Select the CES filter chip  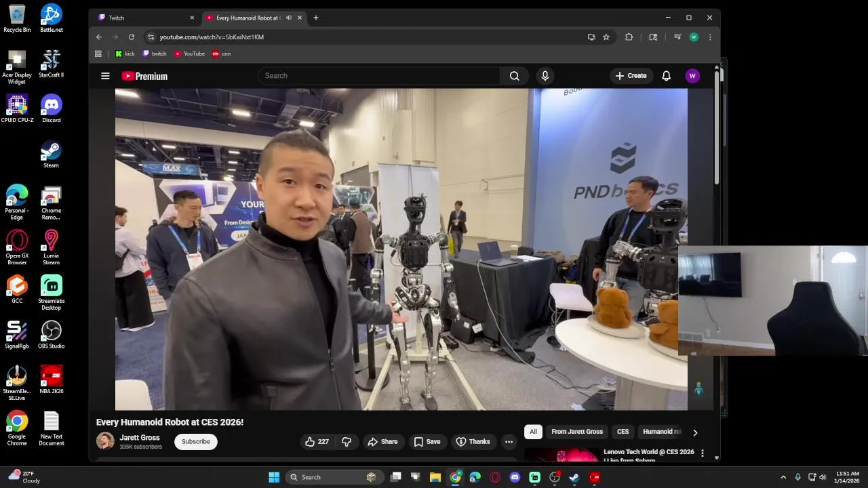click(x=623, y=432)
